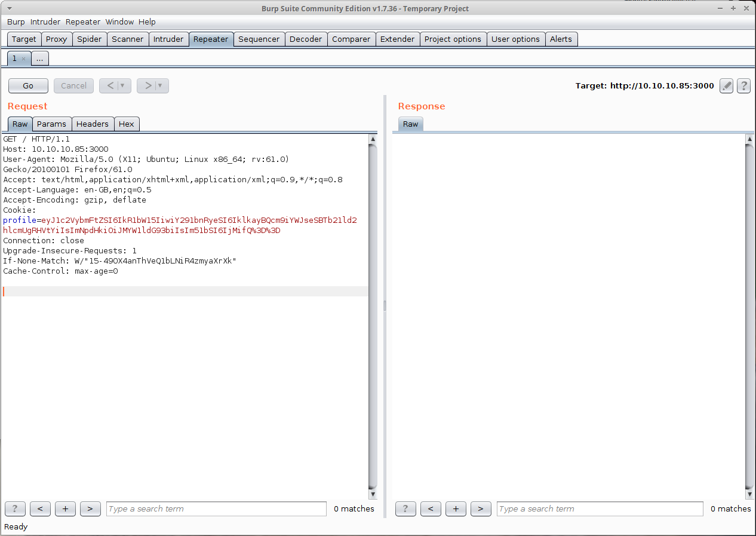
Task: Go to previous request search match
Action: [40, 509]
